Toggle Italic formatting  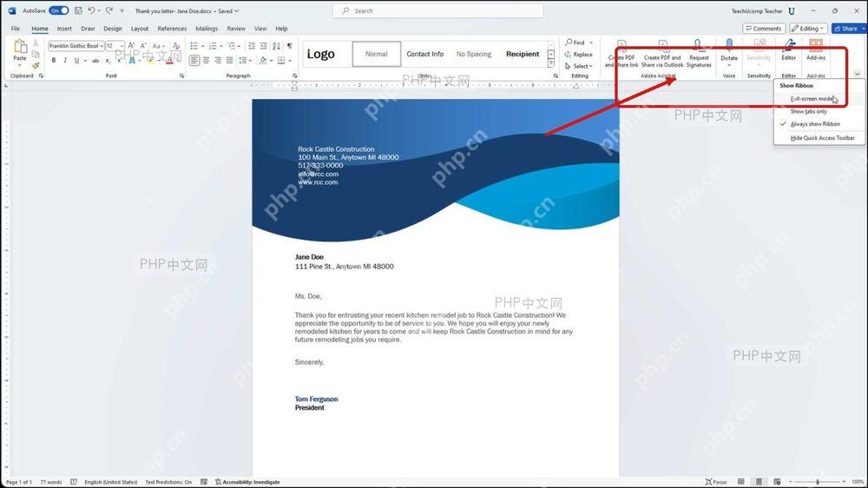click(65, 61)
